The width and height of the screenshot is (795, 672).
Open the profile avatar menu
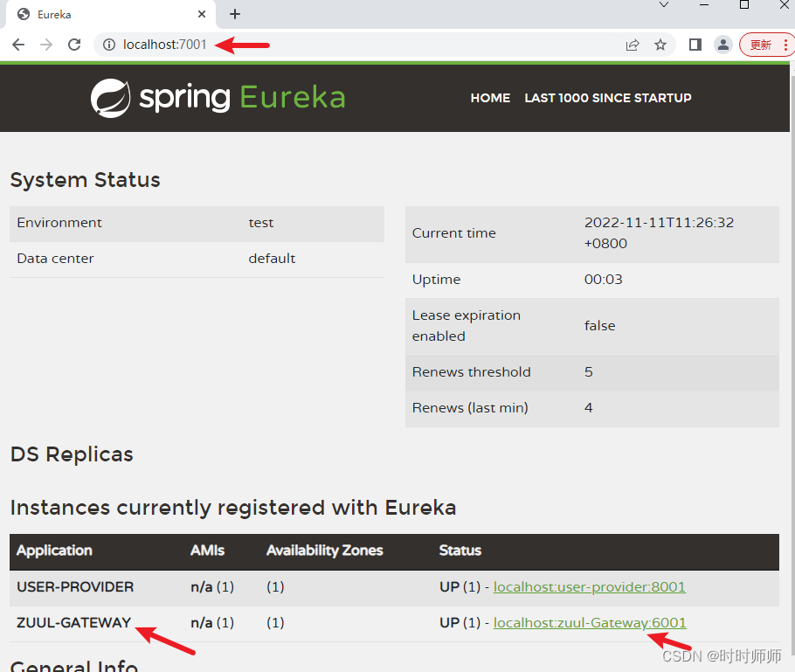723,45
